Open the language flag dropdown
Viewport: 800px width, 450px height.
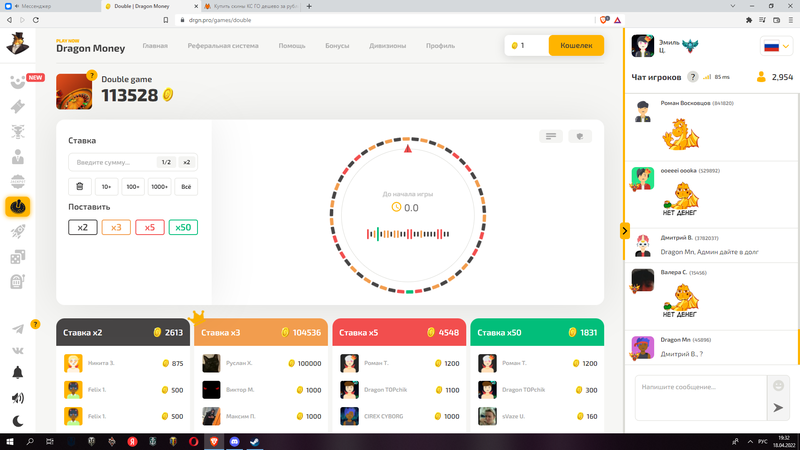pyautogui.click(x=777, y=46)
